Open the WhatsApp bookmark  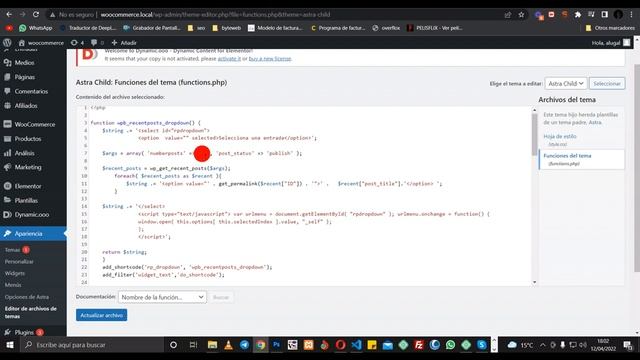click(x=36, y=28)
